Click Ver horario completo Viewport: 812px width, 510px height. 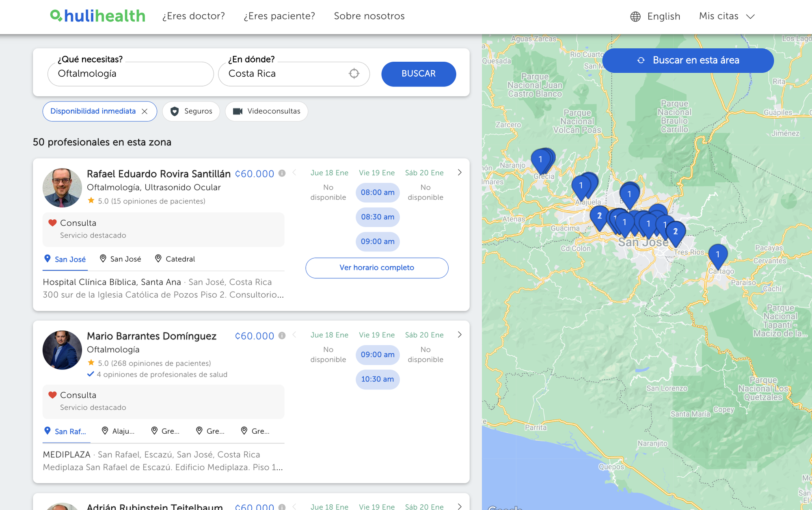(x=377, y=268)
